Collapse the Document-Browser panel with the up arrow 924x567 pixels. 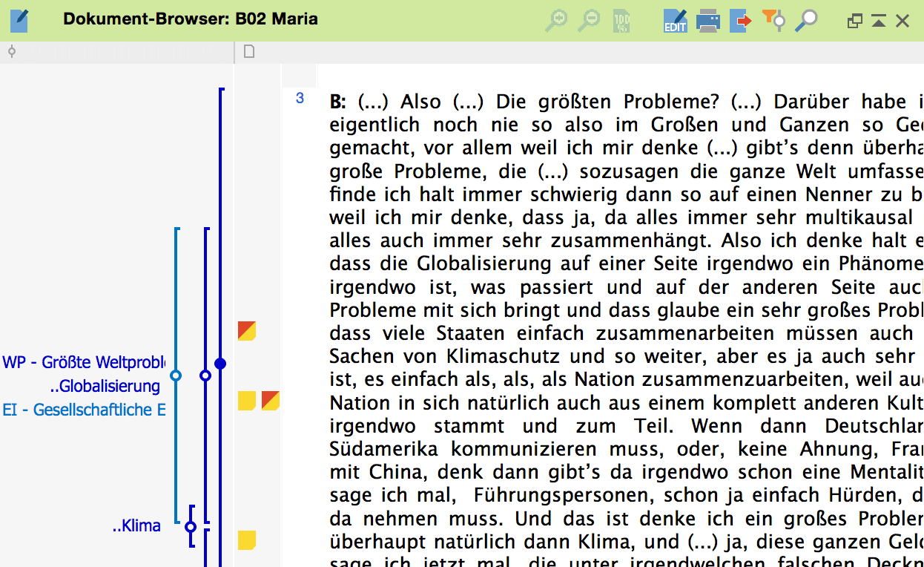pos(879,21)
